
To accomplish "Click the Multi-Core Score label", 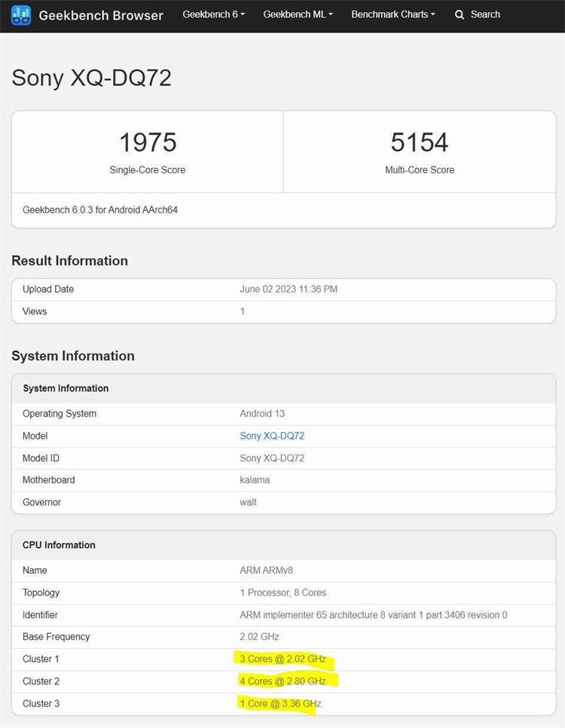I will [420, 170].
